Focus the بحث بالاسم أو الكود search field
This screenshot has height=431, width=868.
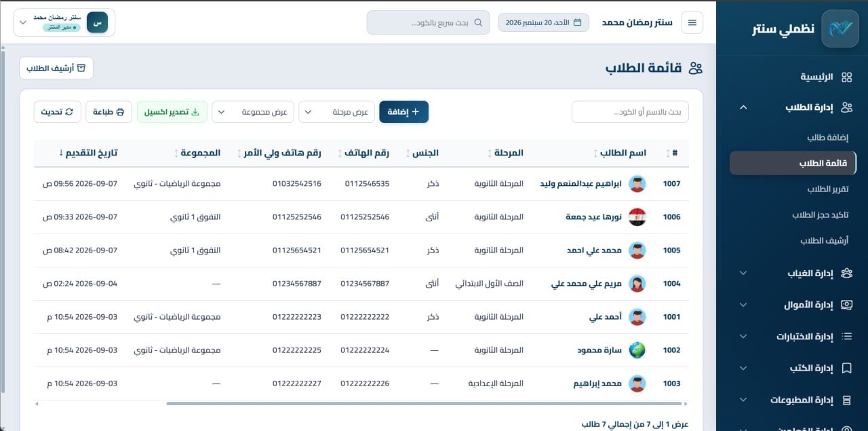coord(630,112)
